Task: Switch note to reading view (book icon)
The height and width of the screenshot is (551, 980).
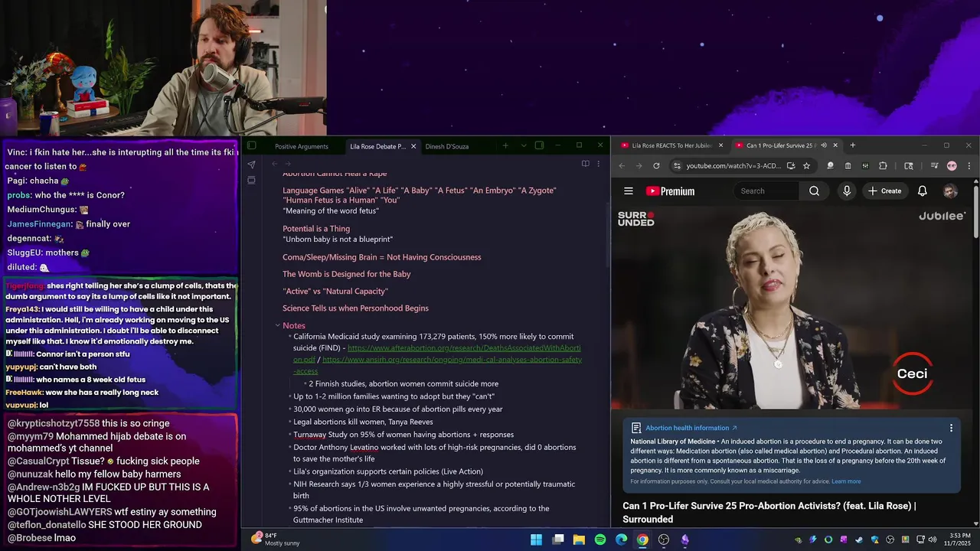Action: pyautogui.click(x=586, y=164)
